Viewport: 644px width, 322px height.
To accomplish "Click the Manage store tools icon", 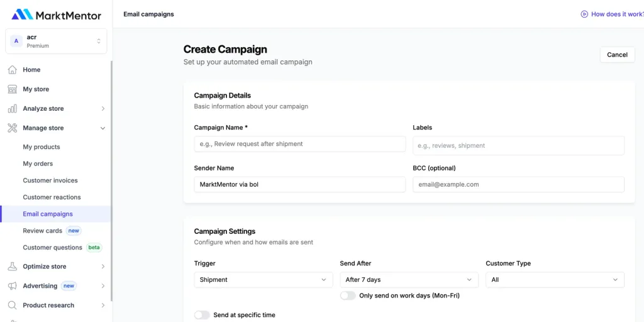I will tap(13, 128).
